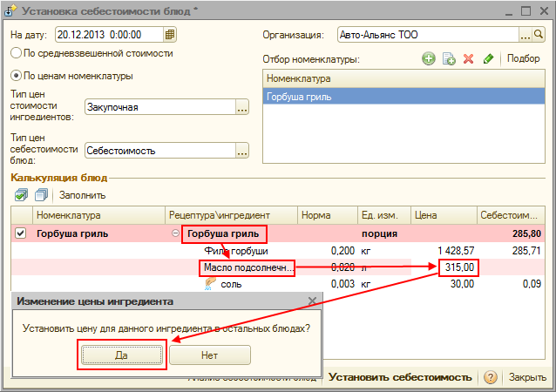Open selector for Себестоимость price type
The width and height of the screenshot is (556, 392).
(242, 150)
